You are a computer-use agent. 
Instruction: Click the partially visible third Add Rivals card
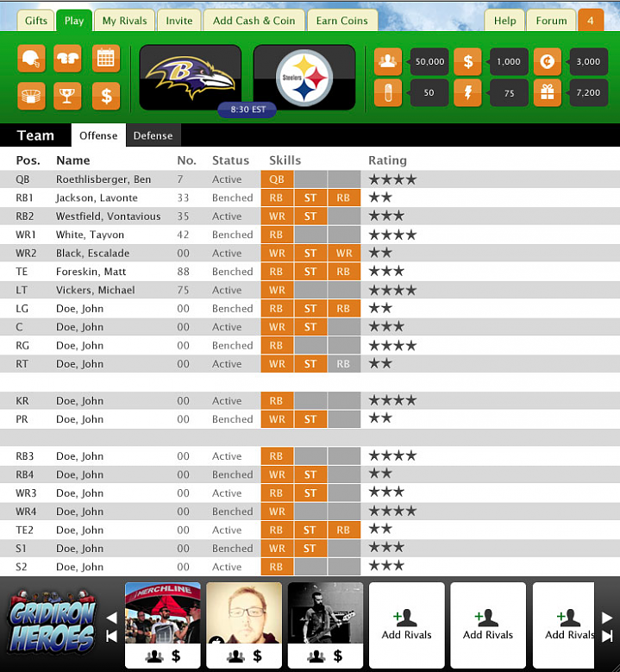(563, 625)
